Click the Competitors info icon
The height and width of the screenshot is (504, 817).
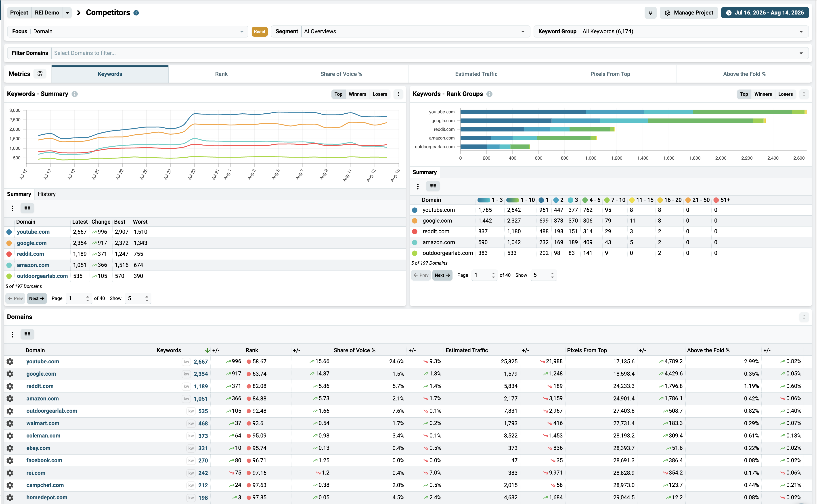(136, 13)
